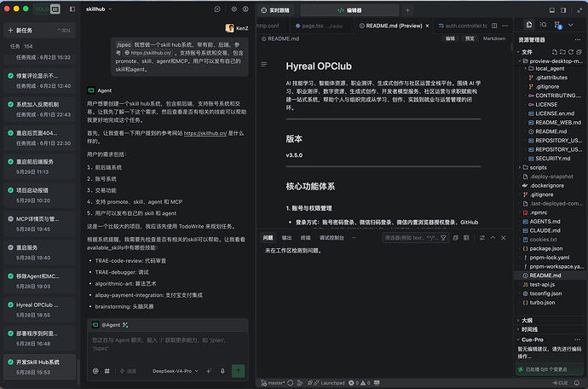Toggle the left sidebar panel icon
Image resolution: width=588 pixels, height=389 pixels.
(x=72, y=9)
